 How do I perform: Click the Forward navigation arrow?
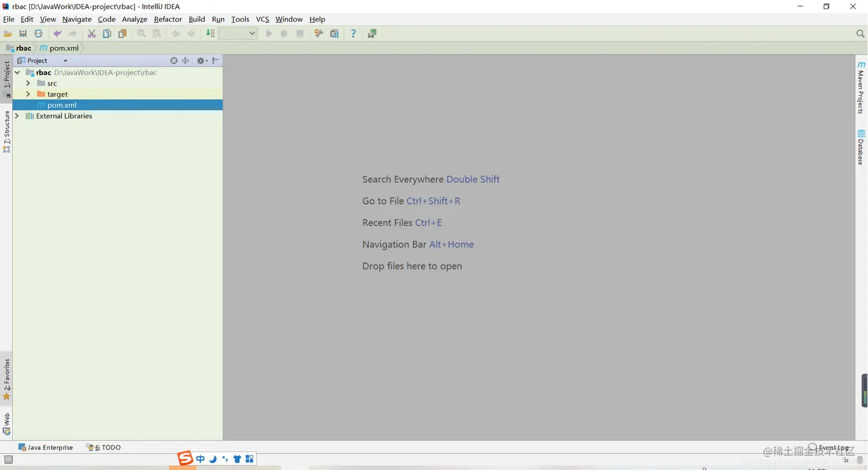point(191,34)
